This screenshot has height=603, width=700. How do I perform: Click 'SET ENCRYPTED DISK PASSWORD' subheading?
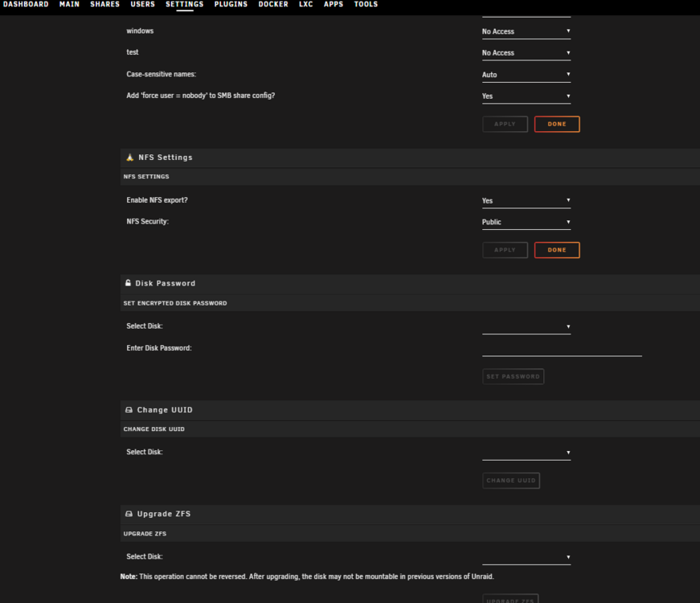[x=175, y=303]
